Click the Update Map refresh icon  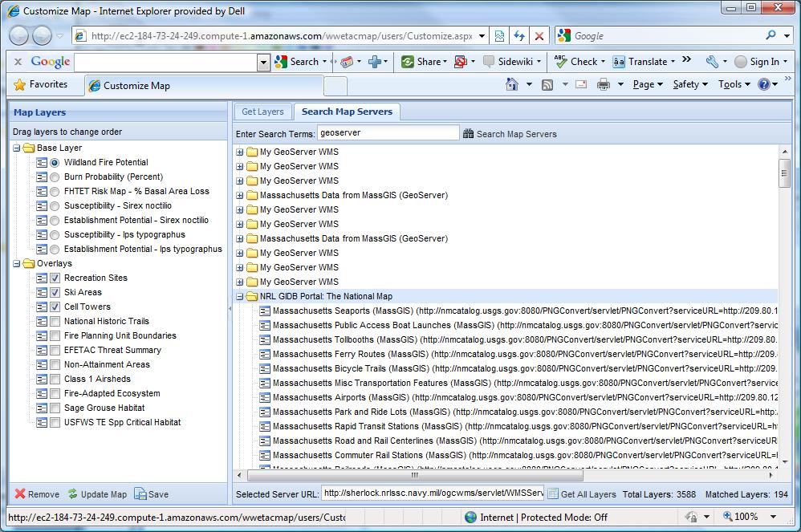pyautogui.click(x=72, y=493)
